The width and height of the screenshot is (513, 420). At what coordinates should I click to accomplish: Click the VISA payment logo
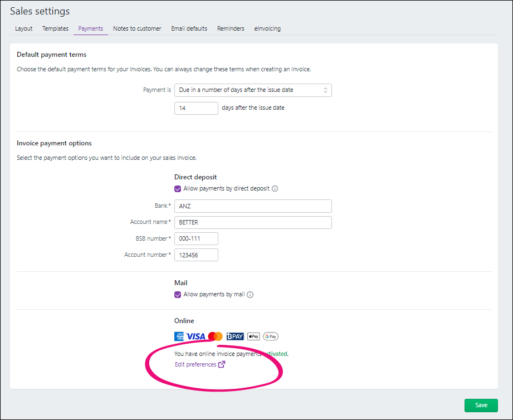pyautogui.click(x=196, y=336)
